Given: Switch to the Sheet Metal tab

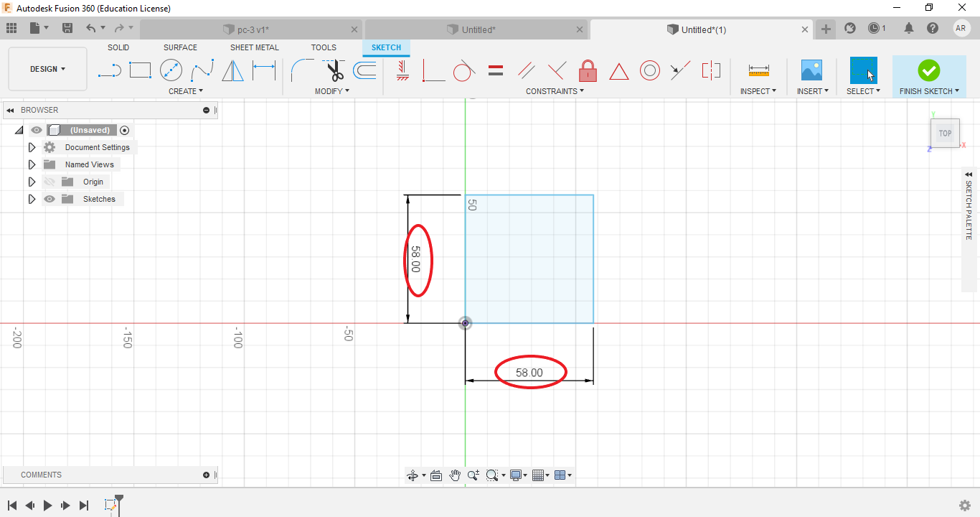Looking at the screenshot, I should pos(255,47).
